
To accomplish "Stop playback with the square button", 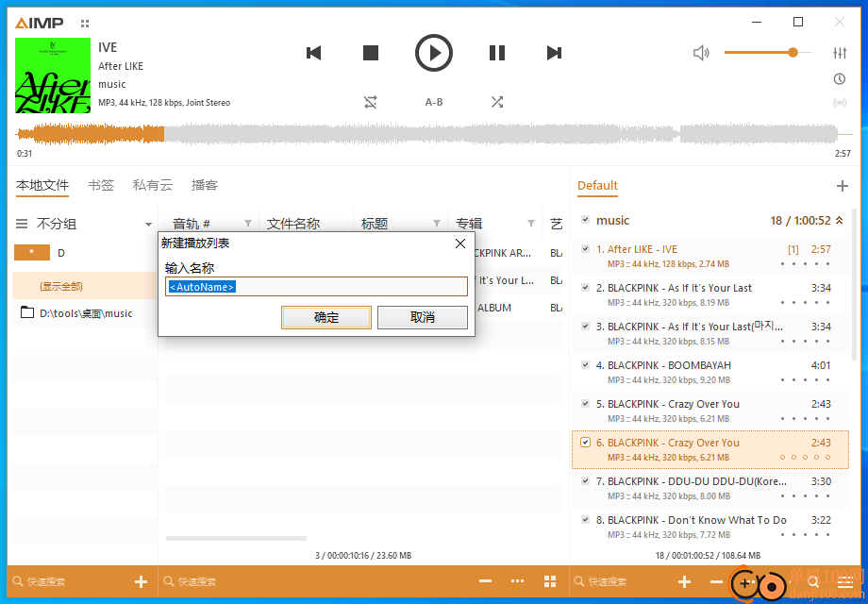I will coord(371,53).
